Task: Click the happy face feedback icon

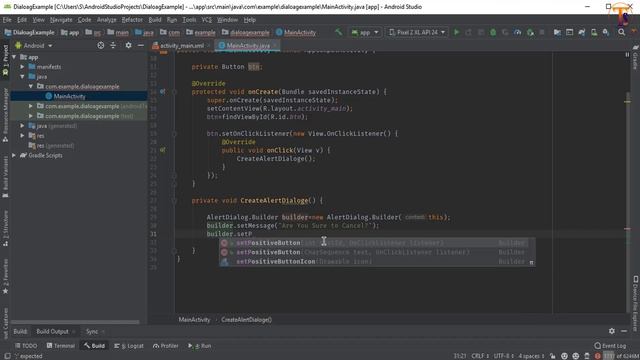Action: (x=564, y=356)
